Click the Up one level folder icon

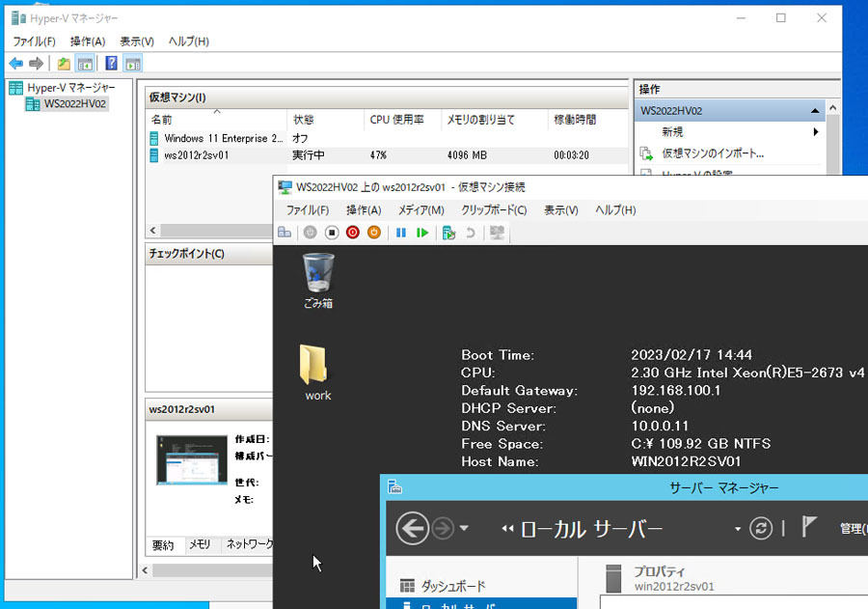pos(64,64)
